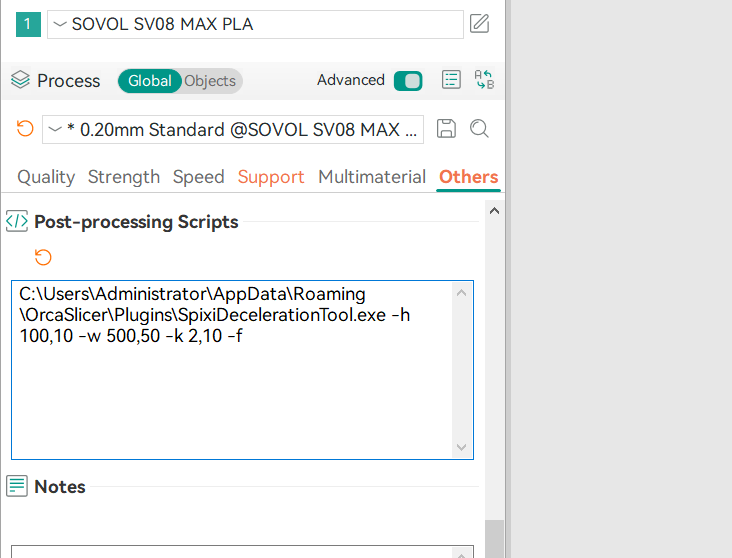Open the Speed tab
The height and width of the screenshot is (558, 732).
click(x=198, y=177)
